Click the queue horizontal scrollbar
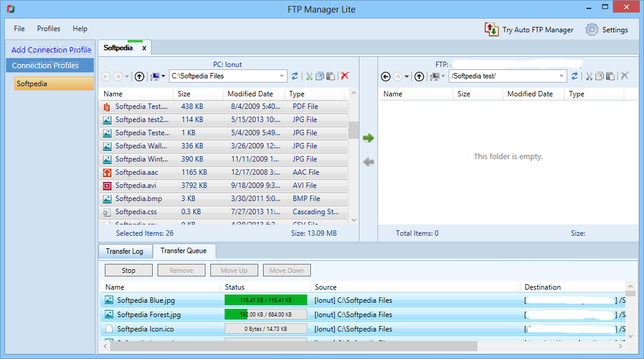The width and height of the screenshot is (644, 359). pos(294,346)
